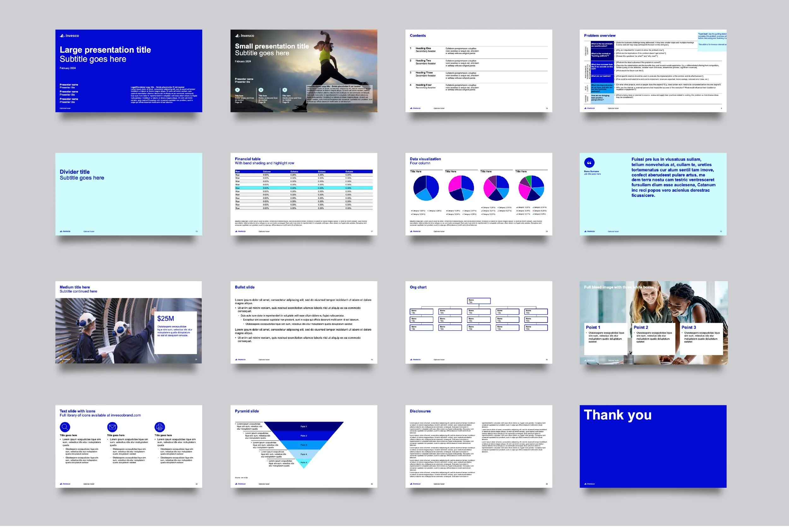Screen dimensions: 789x532
Task: Click the Divider title slide
Action: (129, 194)
